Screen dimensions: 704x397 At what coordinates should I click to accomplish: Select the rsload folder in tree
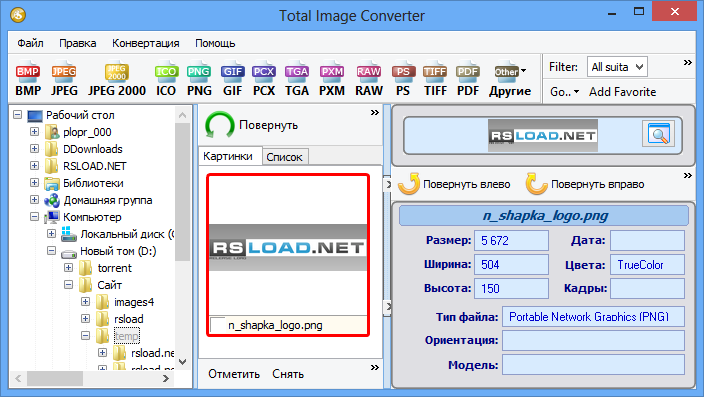(x=128, y=319)
